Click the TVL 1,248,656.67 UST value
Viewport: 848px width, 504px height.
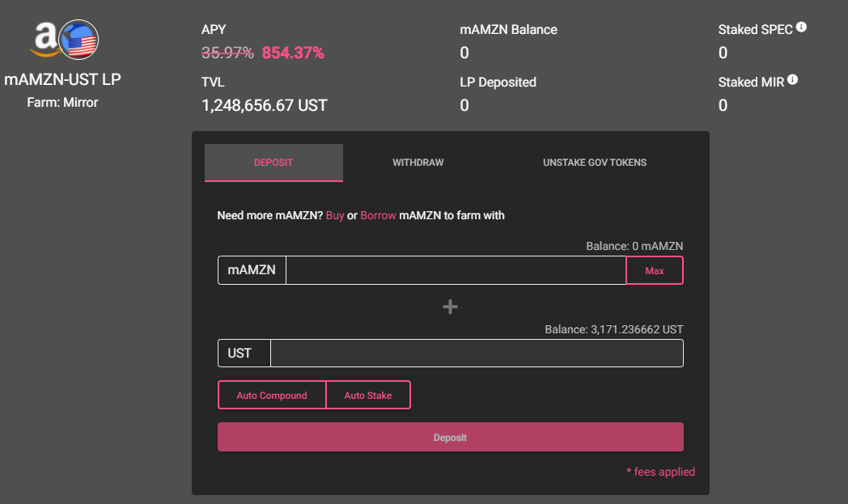265,105
